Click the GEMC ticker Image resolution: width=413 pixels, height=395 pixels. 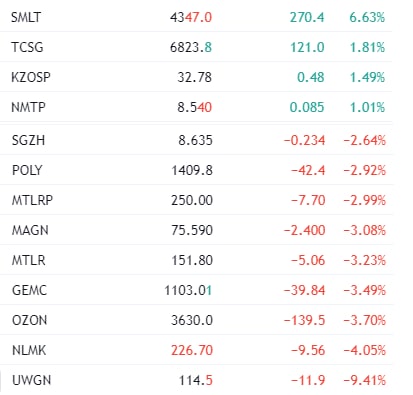29,290
